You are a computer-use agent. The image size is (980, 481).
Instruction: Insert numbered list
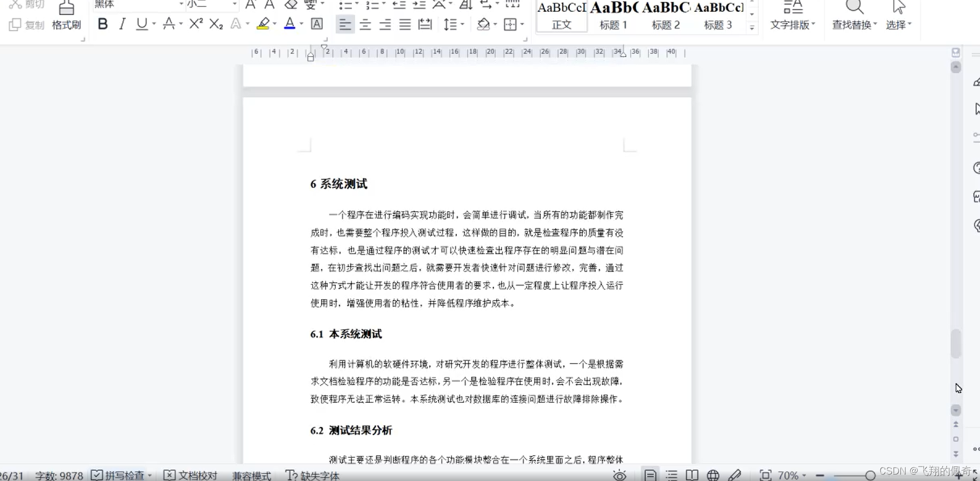372,5
